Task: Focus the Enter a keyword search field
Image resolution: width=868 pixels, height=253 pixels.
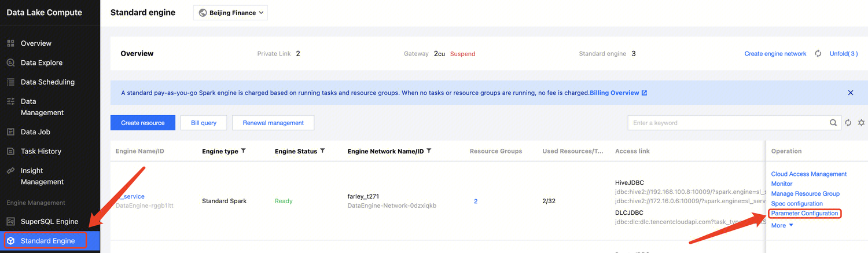Action: 729,123
